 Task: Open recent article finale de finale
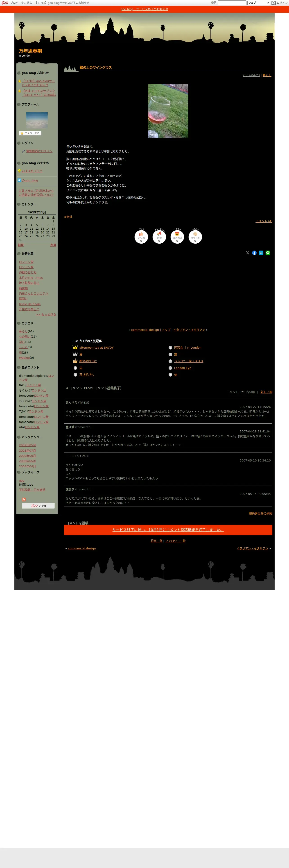pos(30,304)
